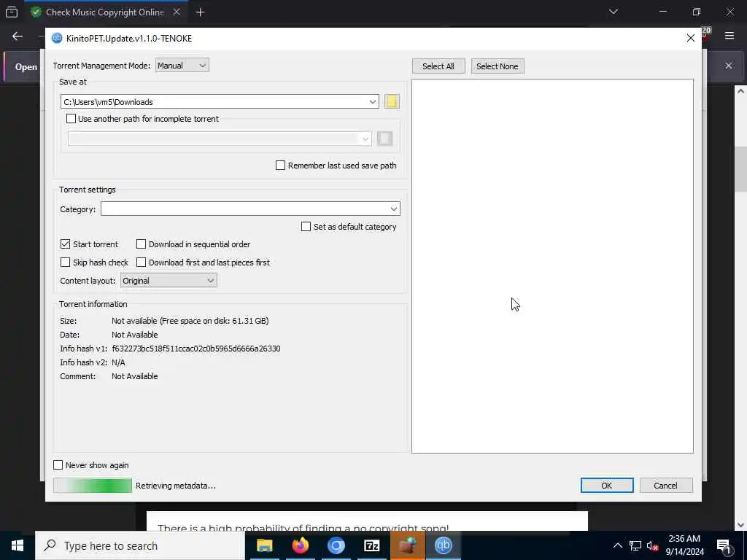Open File Explorer from the taskbar
This screenshot has width=747, height=560.
click(264, 545)
